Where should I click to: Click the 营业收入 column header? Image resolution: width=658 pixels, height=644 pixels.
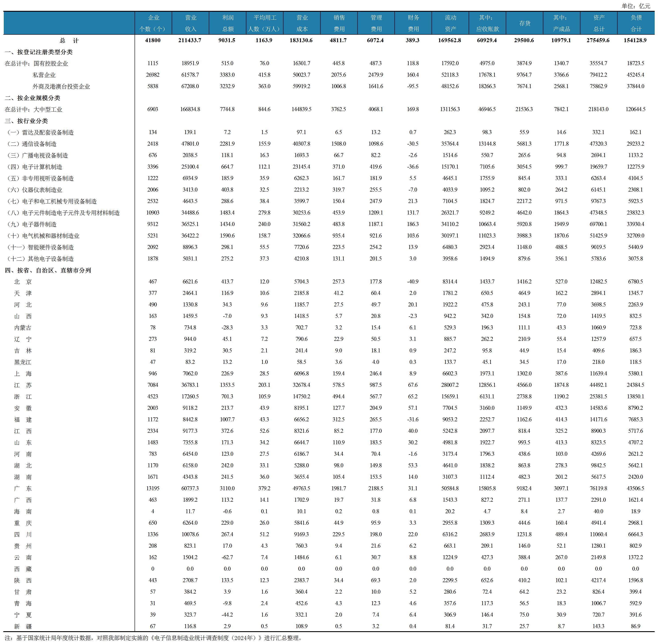coord(190,23)
